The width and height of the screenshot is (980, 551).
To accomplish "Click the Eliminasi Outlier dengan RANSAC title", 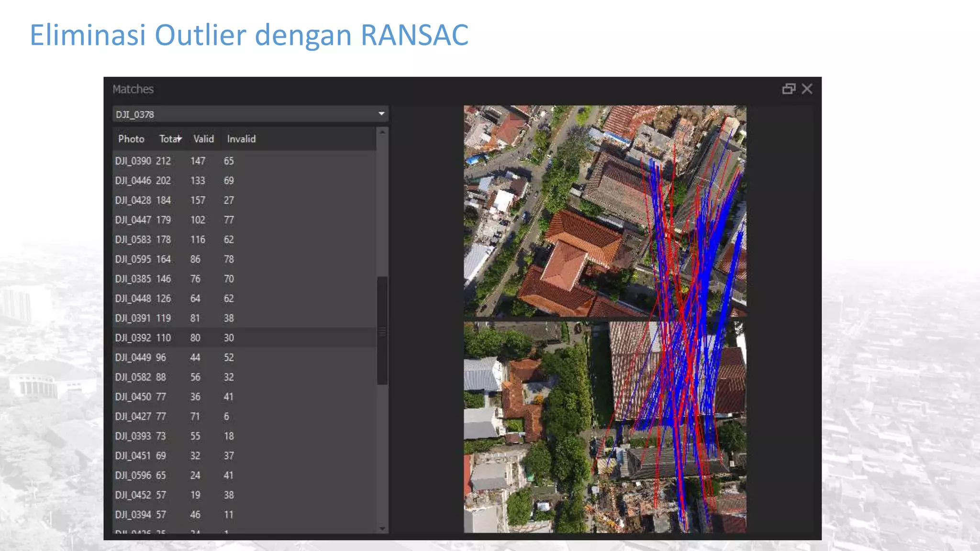I will point(249,35).
